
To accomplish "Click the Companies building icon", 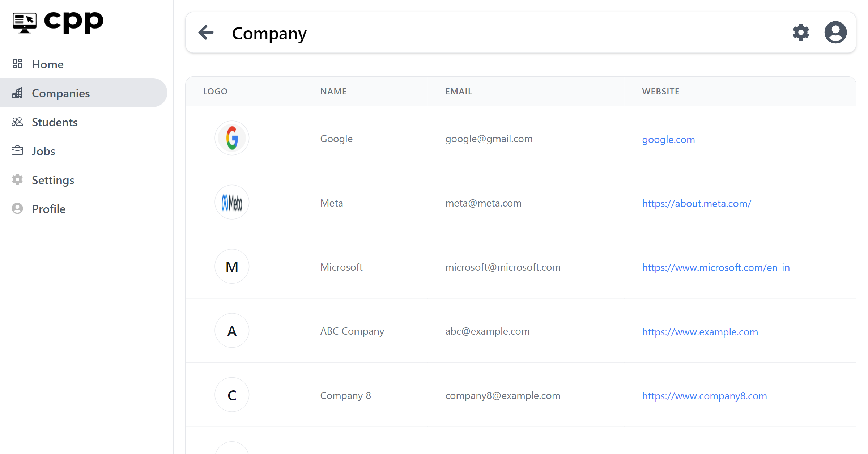I will coord(17,93).
